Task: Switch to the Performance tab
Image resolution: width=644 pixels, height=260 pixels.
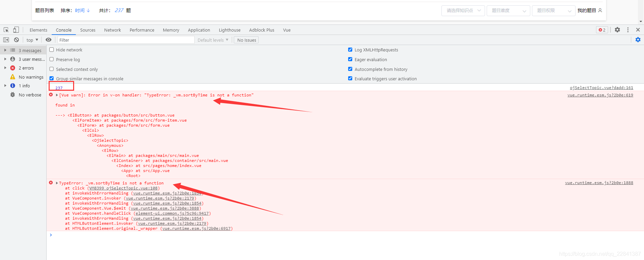Action: (142, 30)
